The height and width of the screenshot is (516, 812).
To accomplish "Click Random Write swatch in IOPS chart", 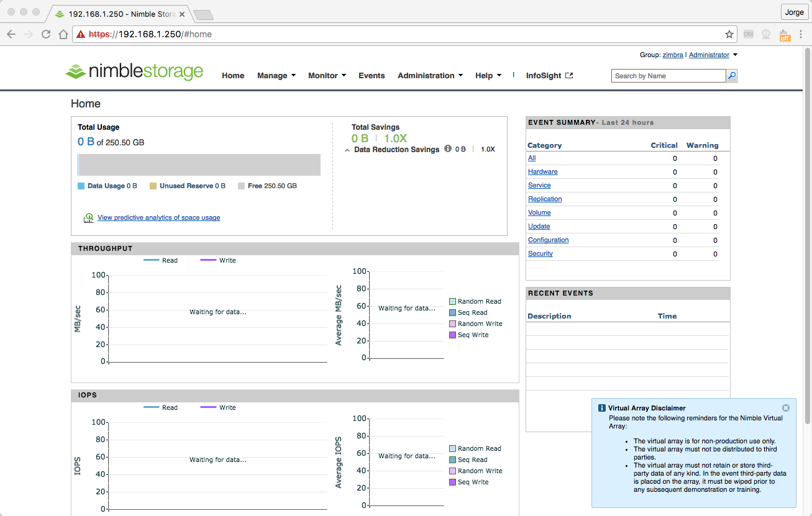I will 452,471.
